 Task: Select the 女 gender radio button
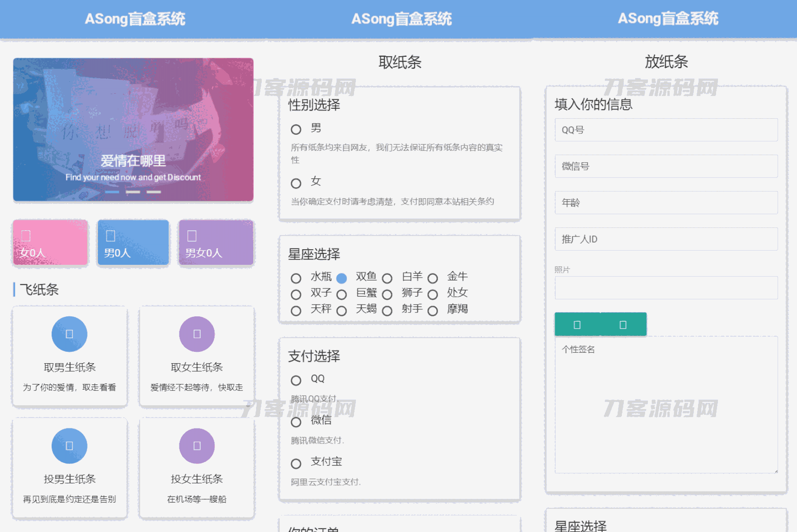[296, 183]
